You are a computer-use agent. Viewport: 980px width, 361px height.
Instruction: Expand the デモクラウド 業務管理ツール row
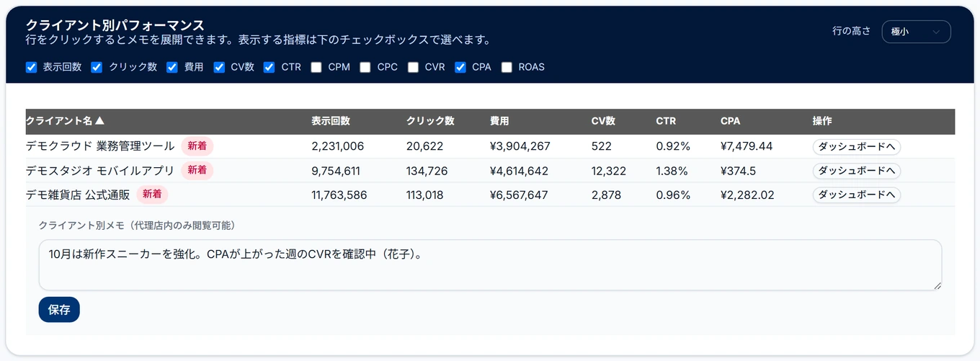pos(490,146)
